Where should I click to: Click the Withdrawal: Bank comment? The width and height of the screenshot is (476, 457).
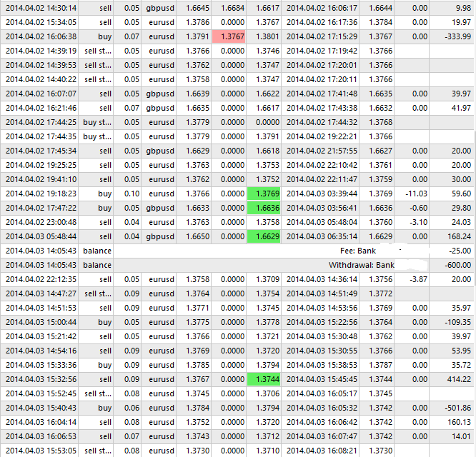tap(361, 265)
